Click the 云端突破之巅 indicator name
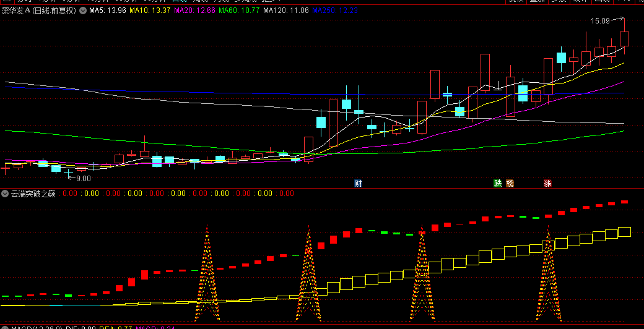This screenshot has width=644, height=329. (x=33, y=193)
